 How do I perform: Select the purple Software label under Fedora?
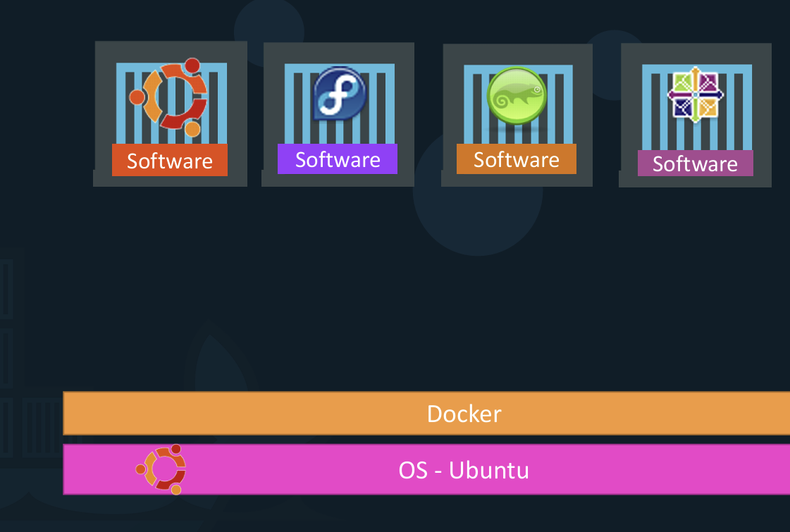click(x=338, y=159)
